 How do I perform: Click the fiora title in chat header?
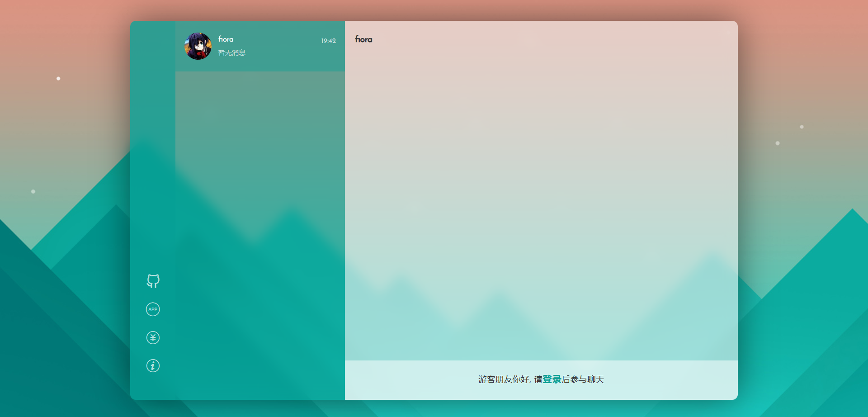click(363, 39)
